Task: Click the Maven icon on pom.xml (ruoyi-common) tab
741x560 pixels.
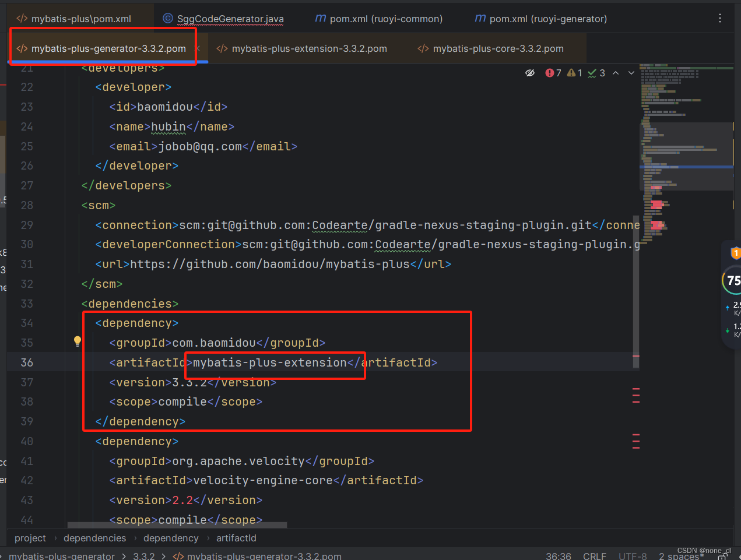Action: 320,18
